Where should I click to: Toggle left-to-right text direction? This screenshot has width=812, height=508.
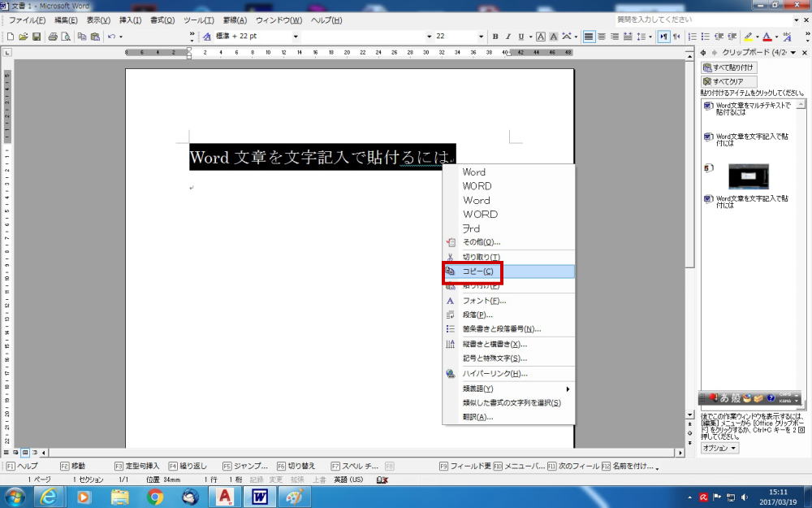[663, 37]
